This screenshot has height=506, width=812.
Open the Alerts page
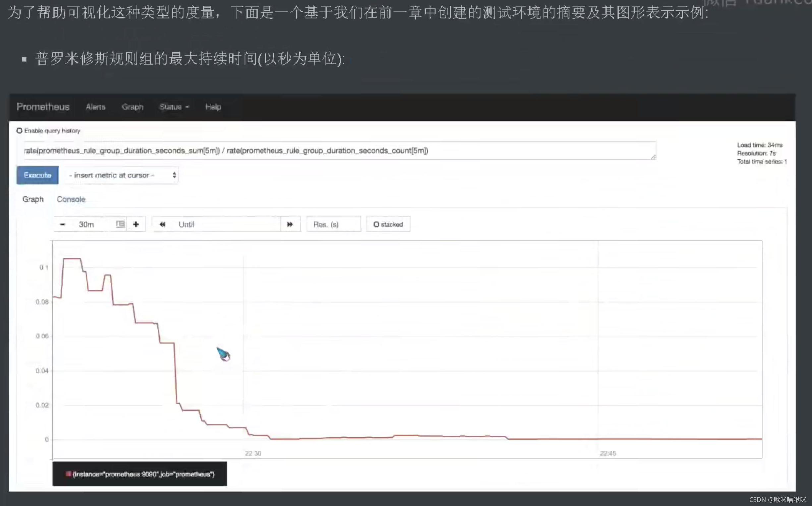click(x=95, y=107)
